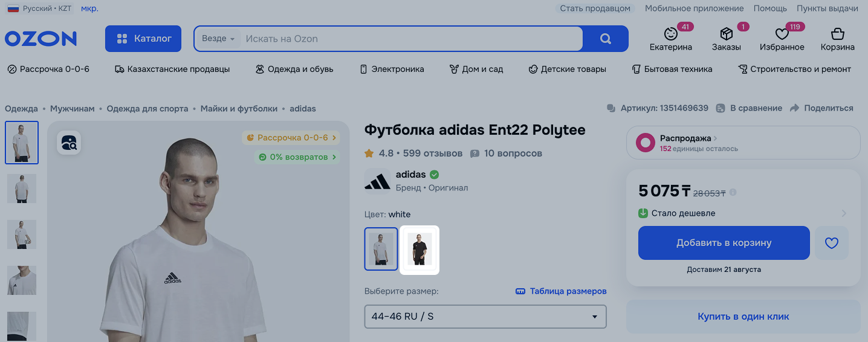Viewport: 868px width, 342px height.
Task: Open Мобильное приложение link
Action: (694, 8)
